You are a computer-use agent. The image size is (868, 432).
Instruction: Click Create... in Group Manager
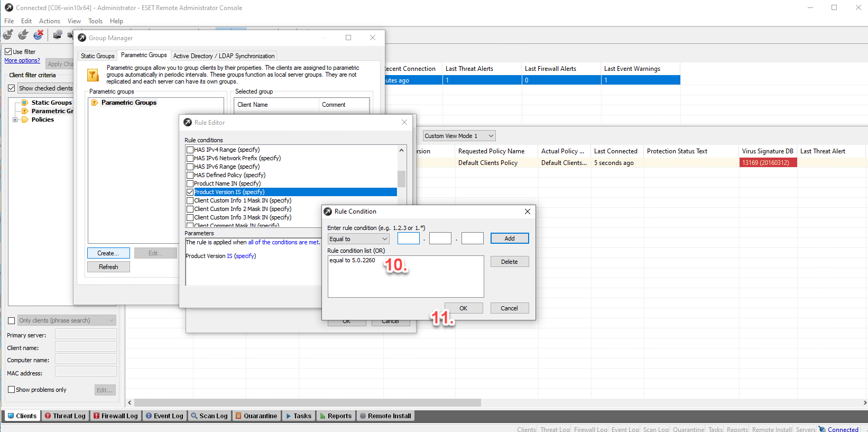tap(108, 253)
